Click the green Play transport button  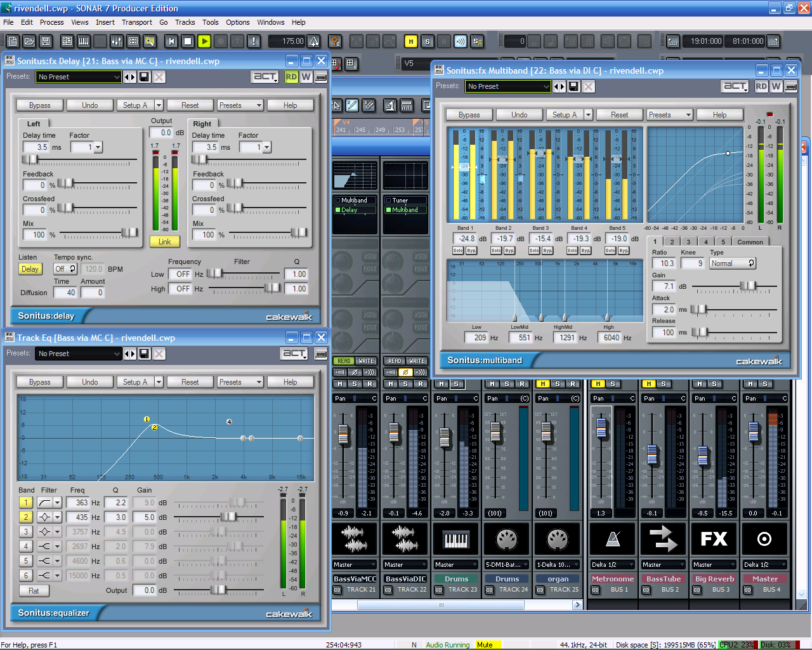[x=204, y=41]
